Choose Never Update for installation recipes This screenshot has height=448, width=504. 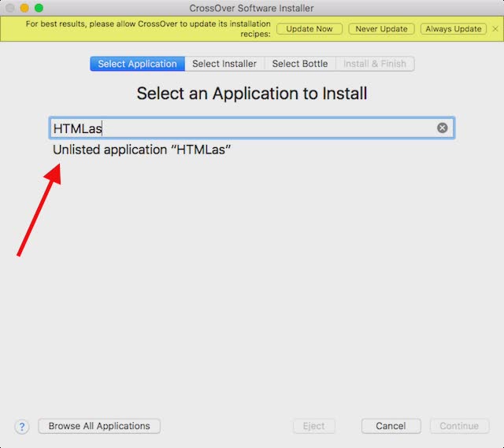coord(382,29)
